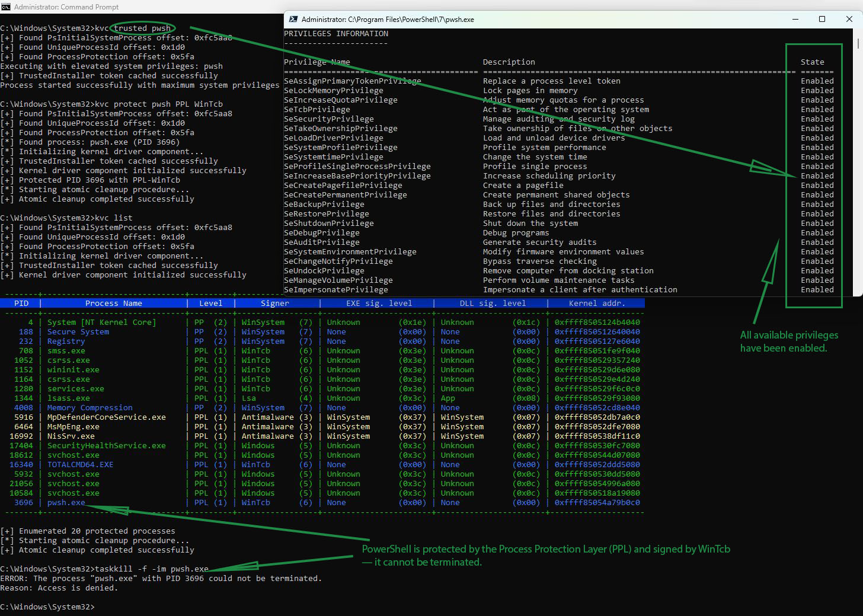The image size is (863, 616).
Task: Close the PowerShell pwsh.exe window
Action: click(849, 20)
